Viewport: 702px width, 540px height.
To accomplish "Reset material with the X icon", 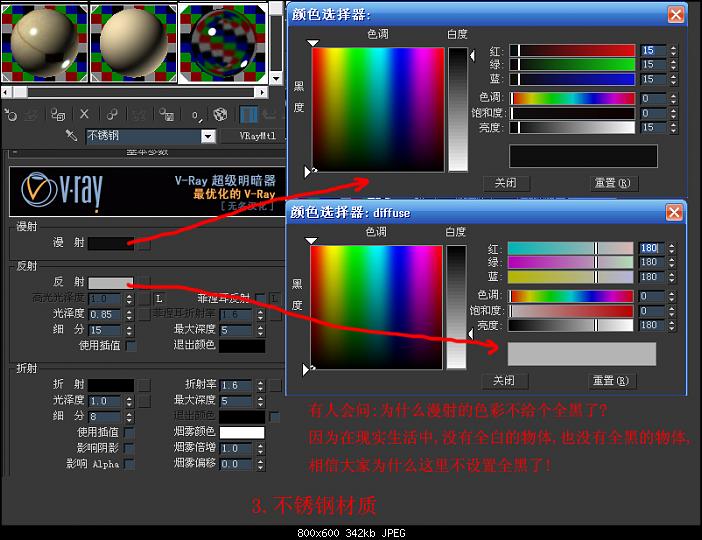I will (84, 114).
